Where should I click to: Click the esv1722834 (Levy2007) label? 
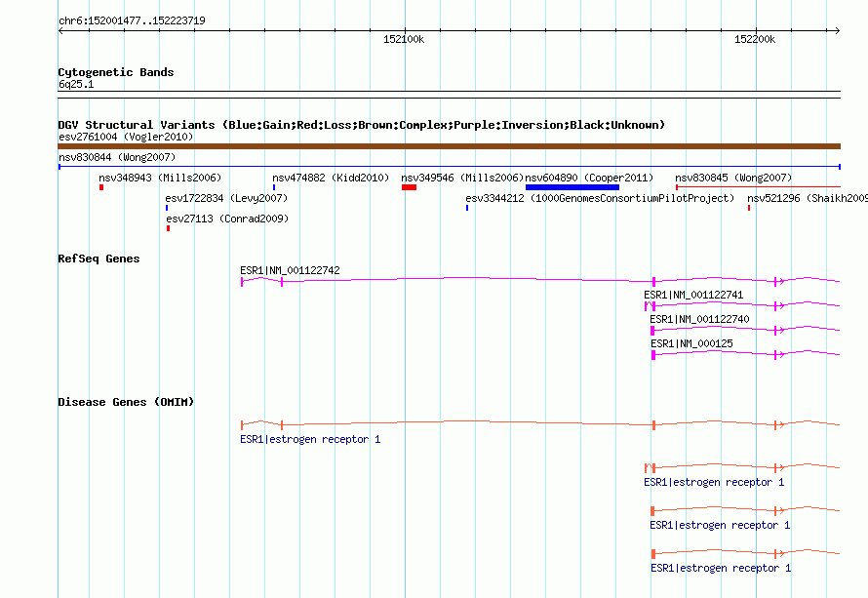coord(226,198)
